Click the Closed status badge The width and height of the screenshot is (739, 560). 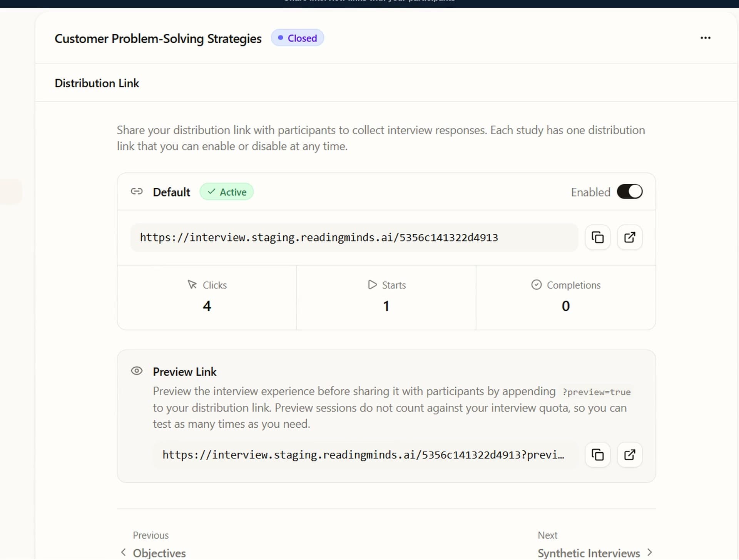297,38
